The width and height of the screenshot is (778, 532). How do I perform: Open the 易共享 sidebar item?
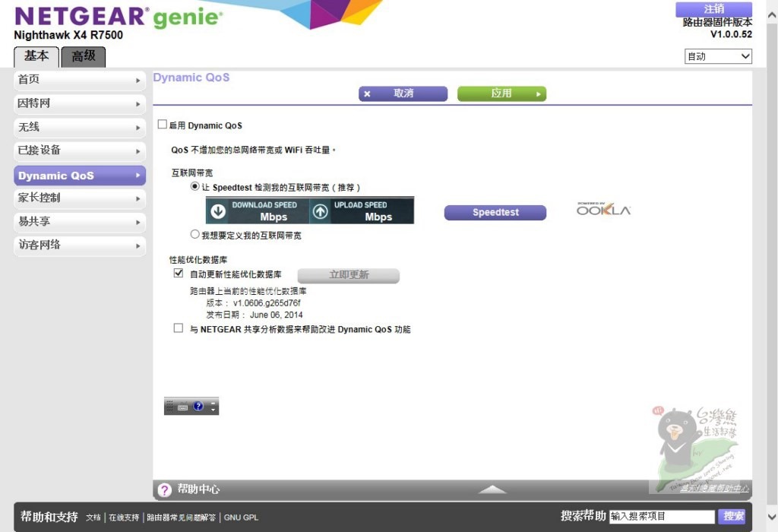pyautogui.click(x=79, y=222)
